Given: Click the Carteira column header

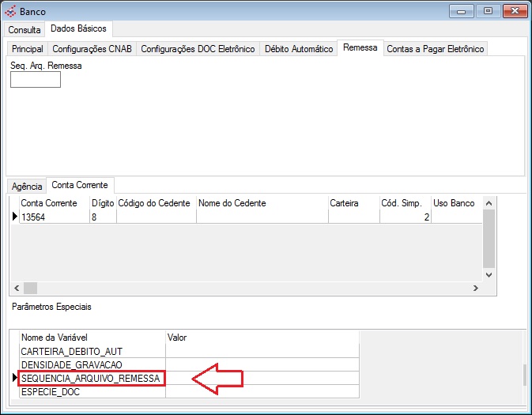Looking at the screenshot, I should [x=353, y=203].
